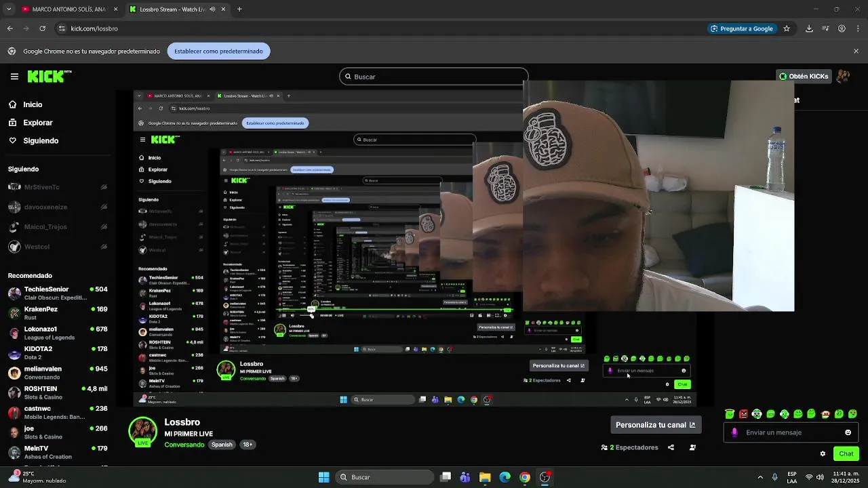Open the Conversando category link
Image resolution: width=868 pixels, height=488 pixels.
pyautogui.click(x=184, y=445)
